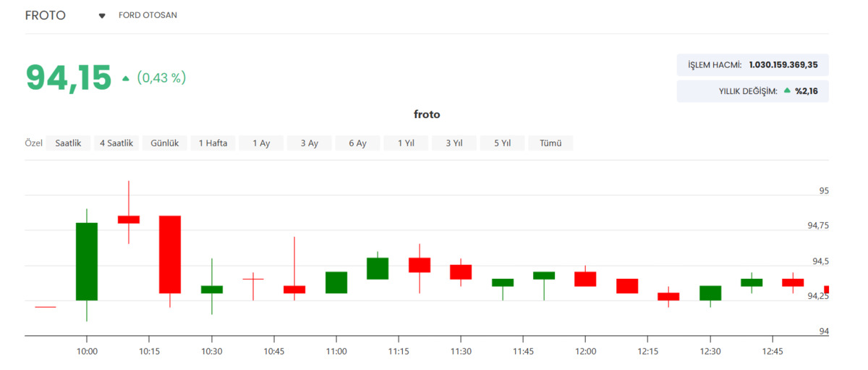Click the heart favorite icon beside FROTO
Image resolution: width=868 pixels, height=370 pixels.
coord(102,16)
